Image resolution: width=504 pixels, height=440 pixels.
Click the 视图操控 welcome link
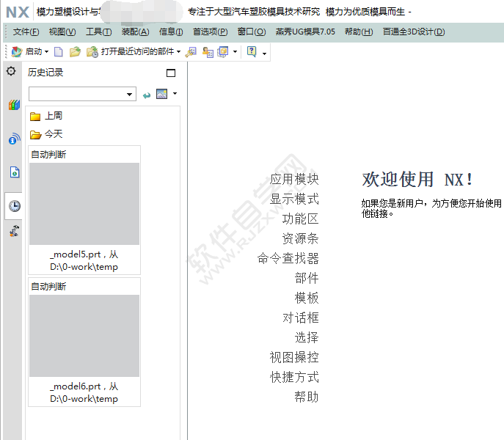click(293, 357)
